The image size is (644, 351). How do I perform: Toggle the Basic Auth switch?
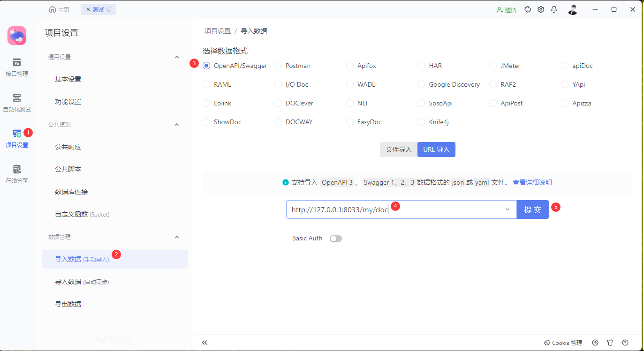point(335,238)
